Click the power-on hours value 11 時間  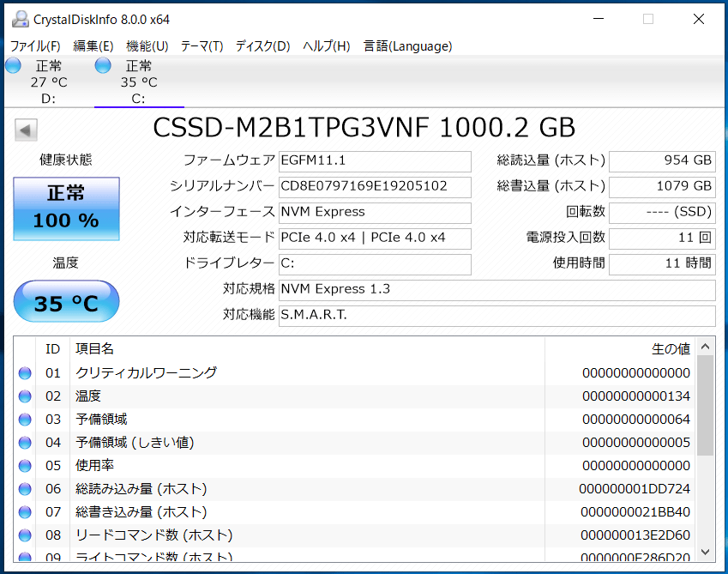[x=662, y=264]
